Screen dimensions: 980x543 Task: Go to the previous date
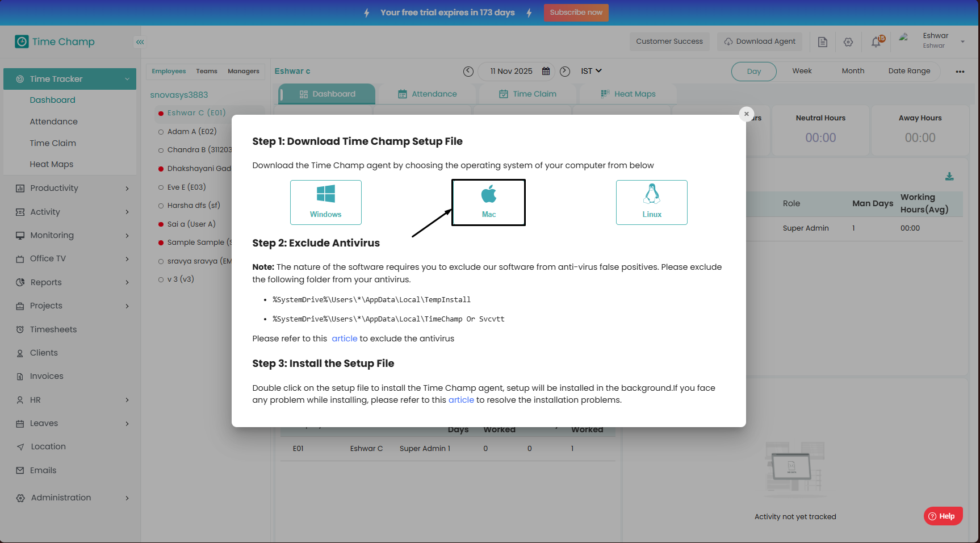[x=468, y=71]
